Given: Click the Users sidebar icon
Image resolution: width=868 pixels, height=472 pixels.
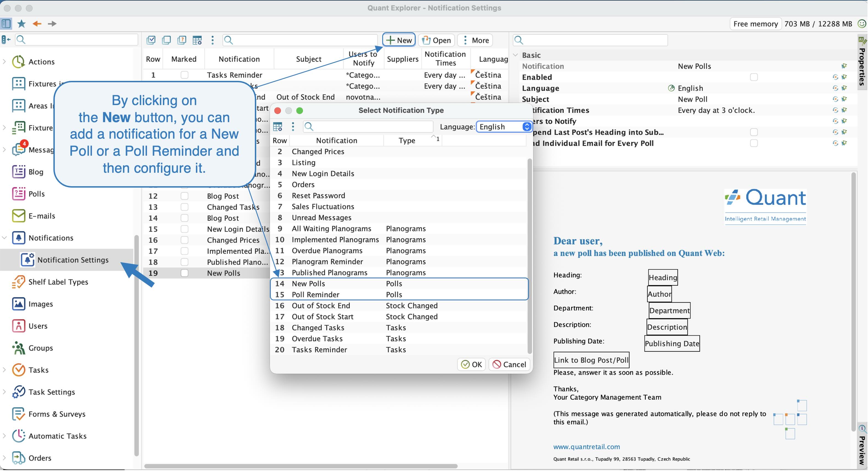Looking at the screenshot, I should (x=18, y=326).
